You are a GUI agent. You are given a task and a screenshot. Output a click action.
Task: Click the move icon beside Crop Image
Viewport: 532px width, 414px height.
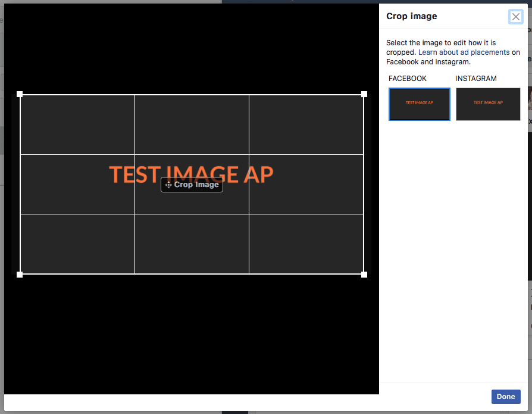point(168,185)
